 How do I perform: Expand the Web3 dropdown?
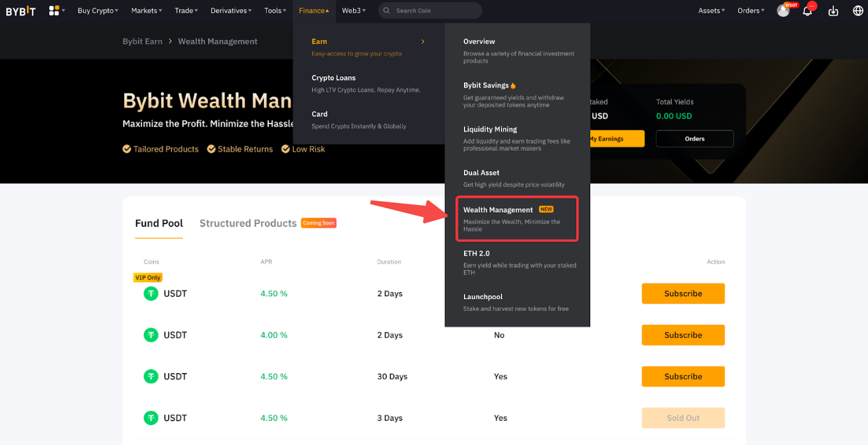tap(354, 11)
